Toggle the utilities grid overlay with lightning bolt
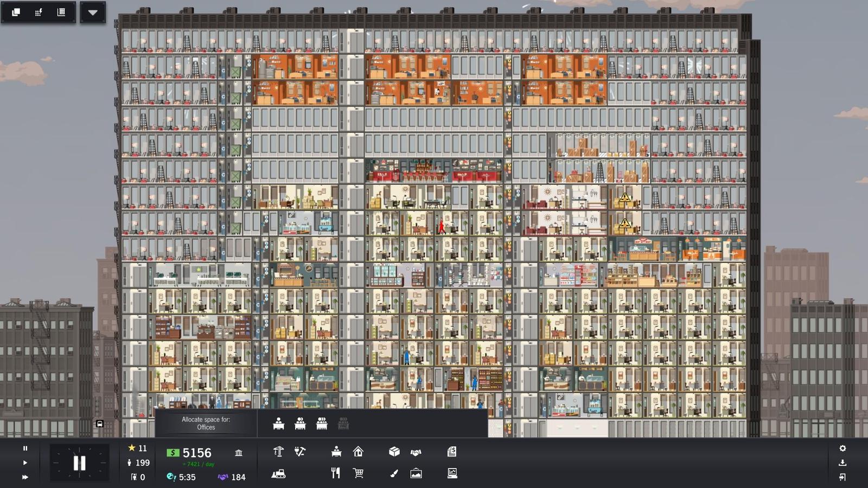868x488 pixels. 39,12
